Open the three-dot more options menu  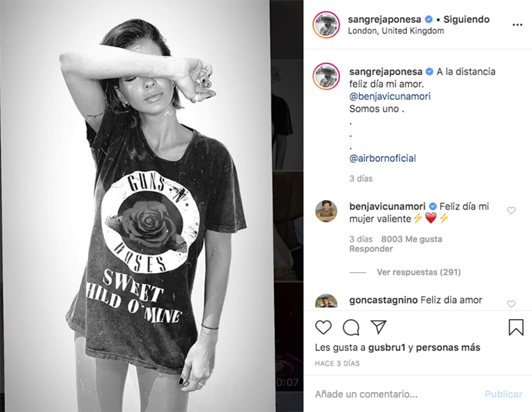(517, 25)
